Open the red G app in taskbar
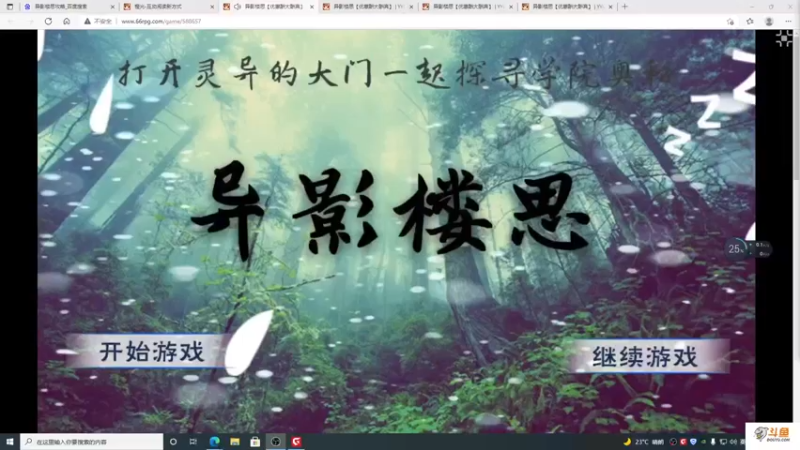 [296, 442]
